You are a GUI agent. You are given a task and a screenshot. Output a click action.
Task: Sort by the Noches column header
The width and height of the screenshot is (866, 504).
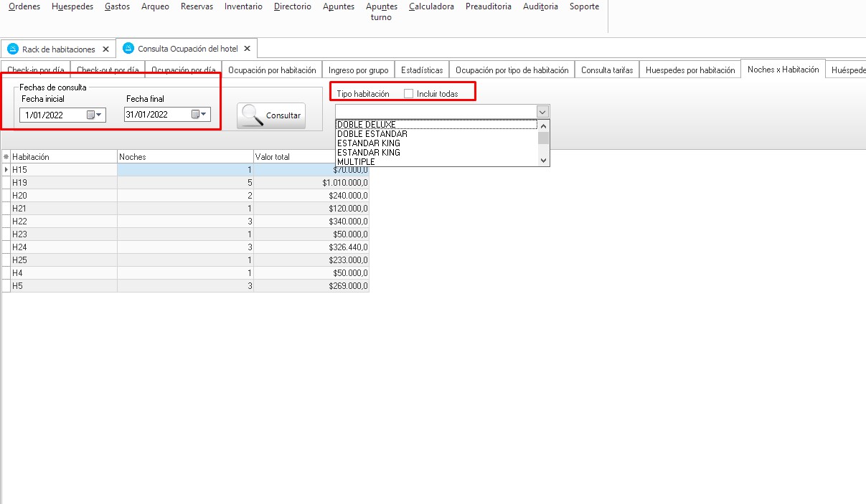point(184,157)
